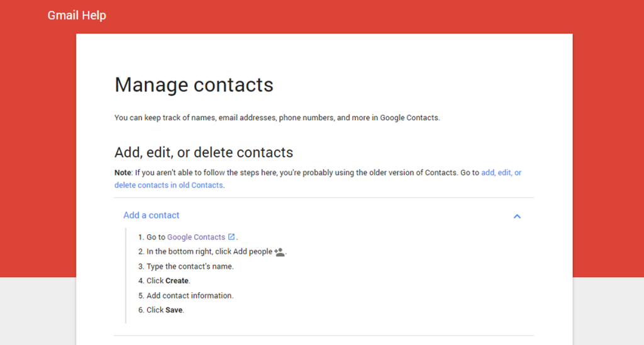Click the 'Add contact information.' step
Screen dimensions: 644x345
190,296
